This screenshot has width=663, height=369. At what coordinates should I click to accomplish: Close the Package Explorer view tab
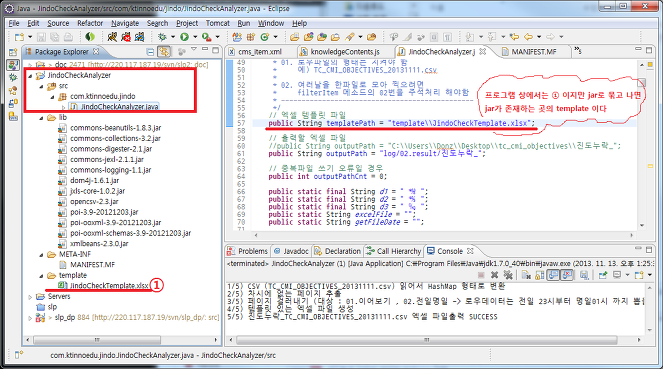pyautogui.click(x=96, y=52)
